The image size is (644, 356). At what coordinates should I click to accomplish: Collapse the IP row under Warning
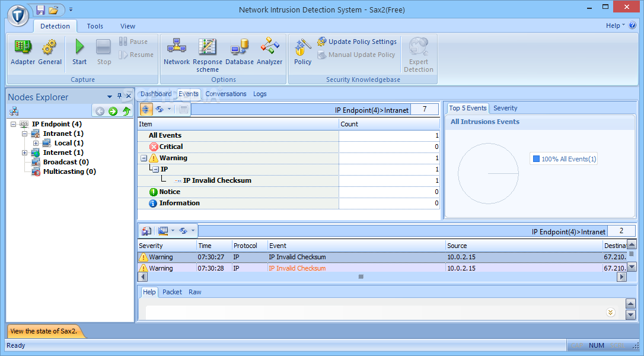[x=155, y=169]
